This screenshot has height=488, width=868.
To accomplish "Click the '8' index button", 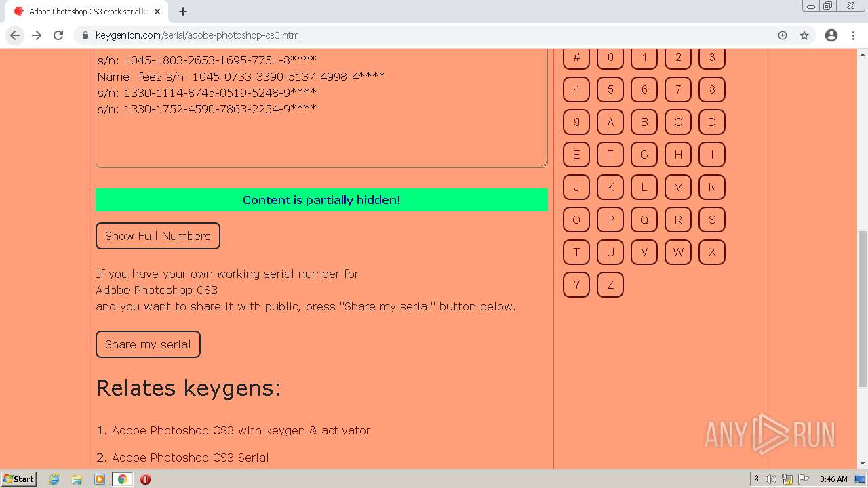I will pyautogui.click(x=712, y=89).
